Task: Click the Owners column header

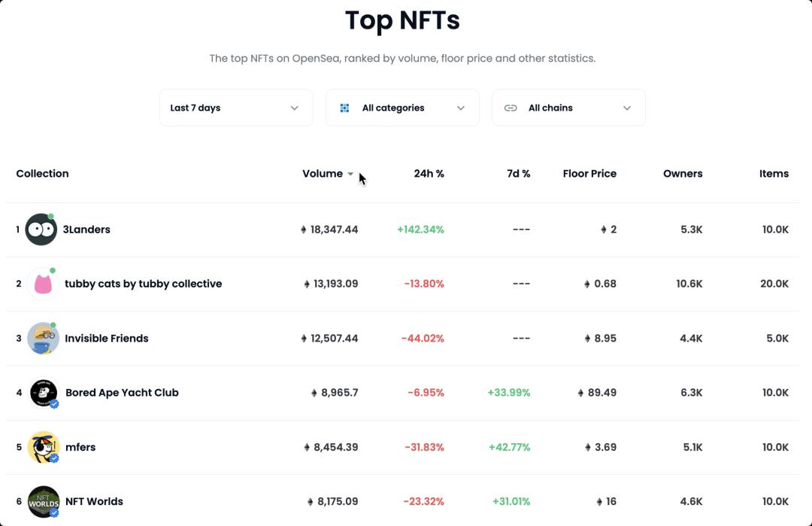Action: pyautogui.click(x=683, y=173)
